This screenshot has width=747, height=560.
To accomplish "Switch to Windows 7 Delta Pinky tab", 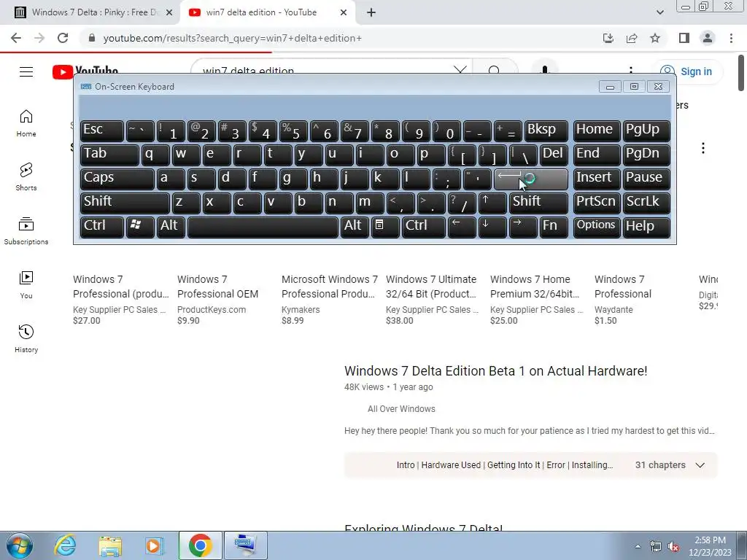I will click(x=90, y=12).
